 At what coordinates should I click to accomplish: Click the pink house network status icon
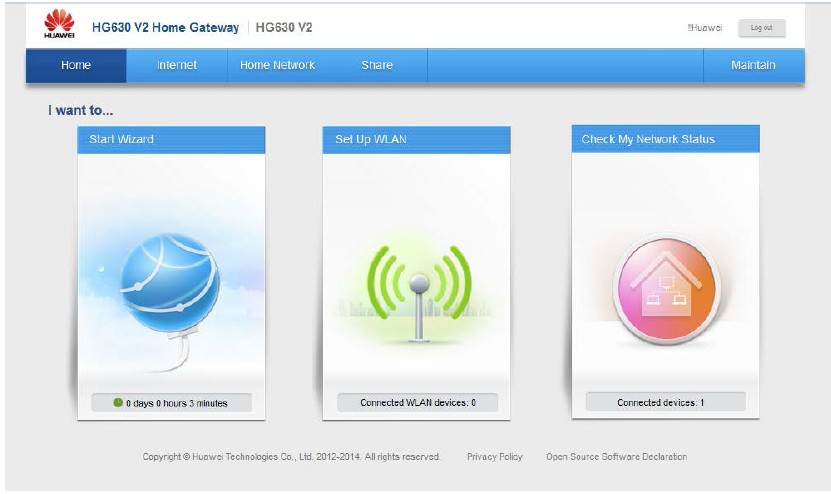coord(666,289)
